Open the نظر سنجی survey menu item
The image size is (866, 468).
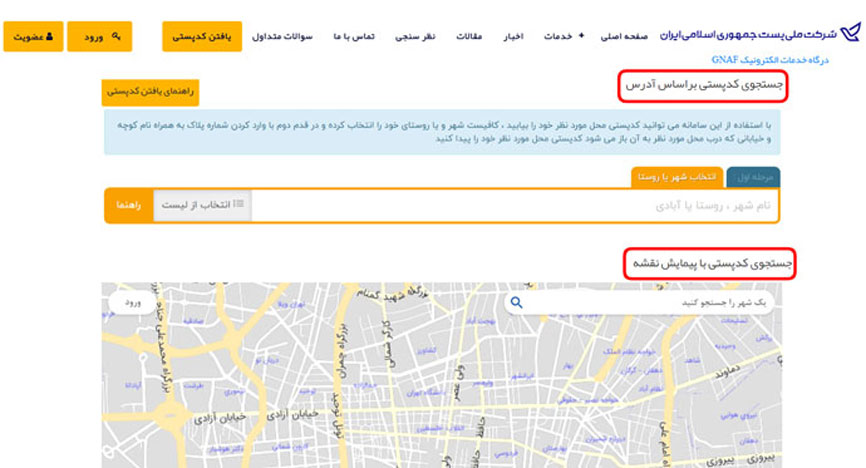(415, 36)
